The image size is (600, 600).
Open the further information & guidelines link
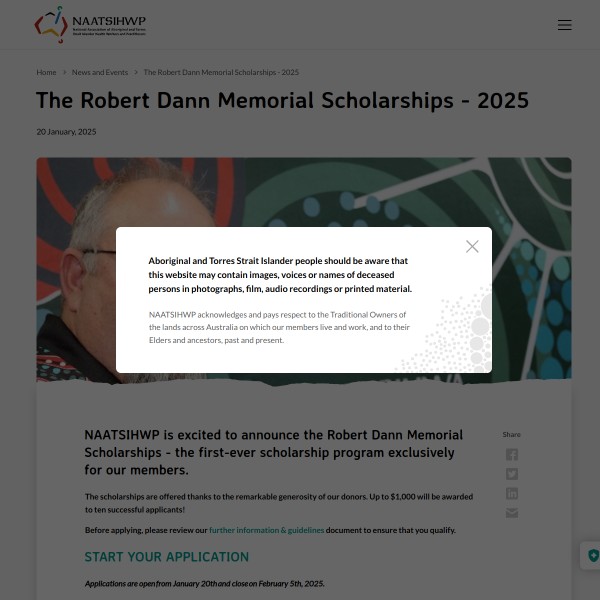(266, 530)
